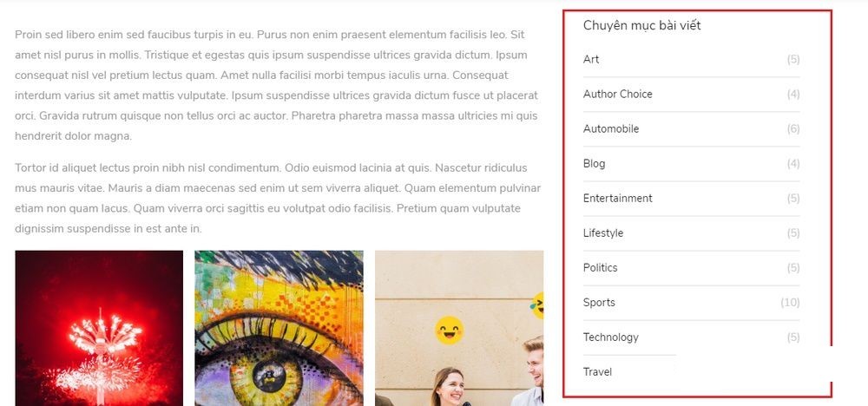Open the Entertainment category link

(x=617, y=198)
